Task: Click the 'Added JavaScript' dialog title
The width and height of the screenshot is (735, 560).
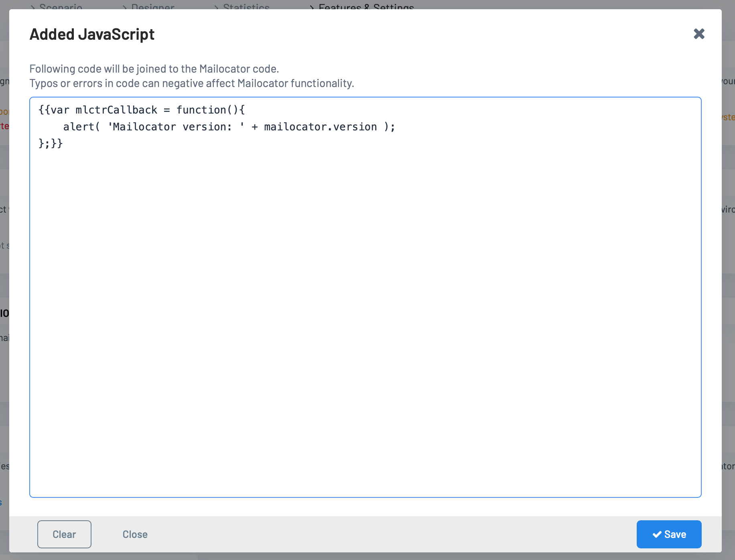Action: [x=92, y=34]
